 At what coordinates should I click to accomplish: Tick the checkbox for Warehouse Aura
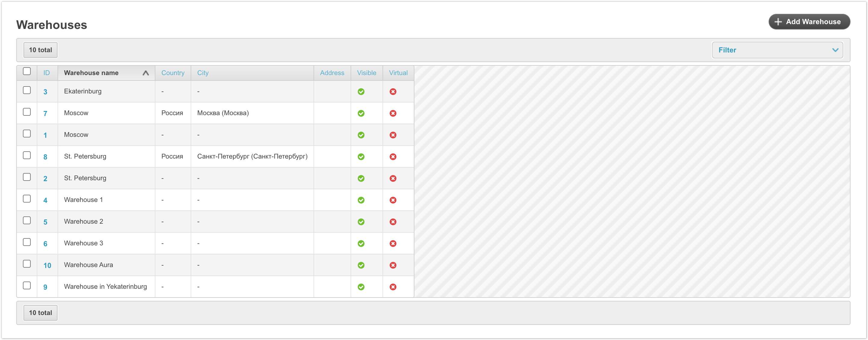tap(27, 264)
